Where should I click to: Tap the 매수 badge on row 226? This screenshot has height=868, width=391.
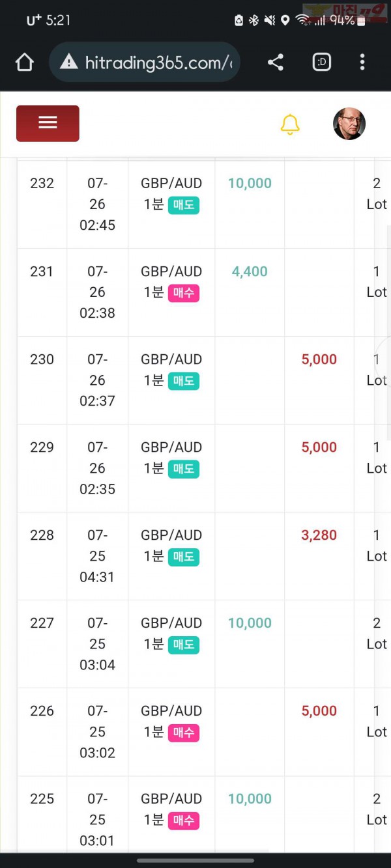point(184,733)
